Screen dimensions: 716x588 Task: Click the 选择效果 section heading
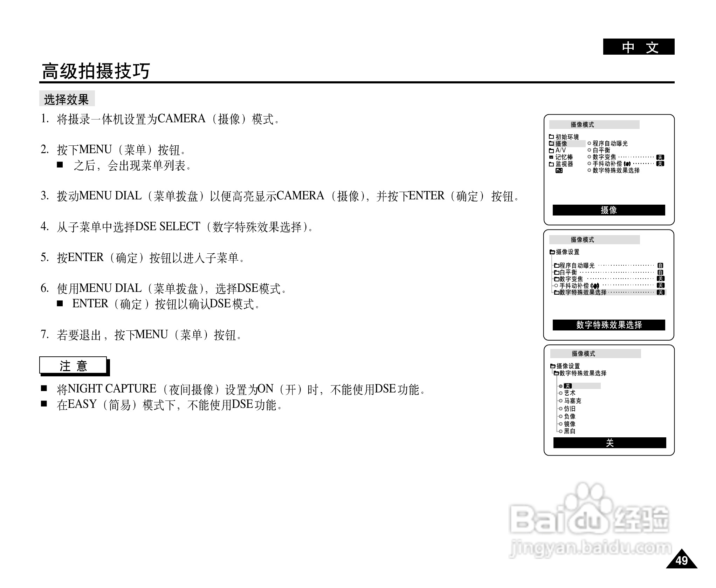click(67, 100)
